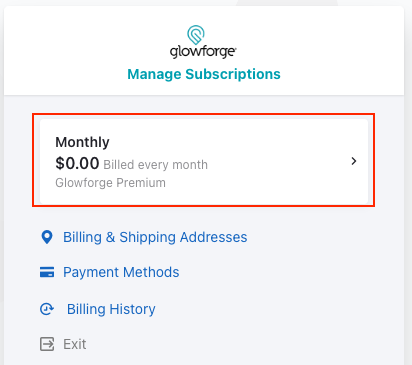The image size is (412, 365).
Task: Click the glowforge wordmark text logo
Action: click(x=203, y=52)
